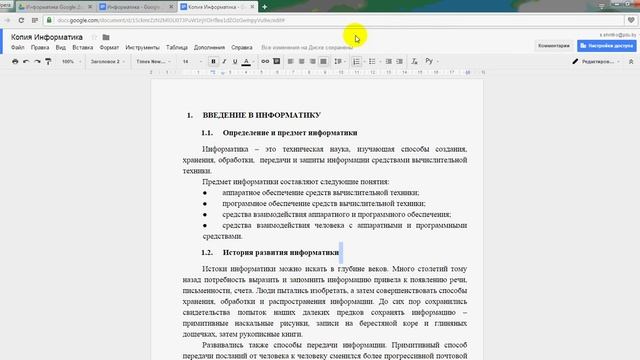This screenshot has width=640, height=360.
Task: Decrease the paragraph indent
Action: point(389,62)
